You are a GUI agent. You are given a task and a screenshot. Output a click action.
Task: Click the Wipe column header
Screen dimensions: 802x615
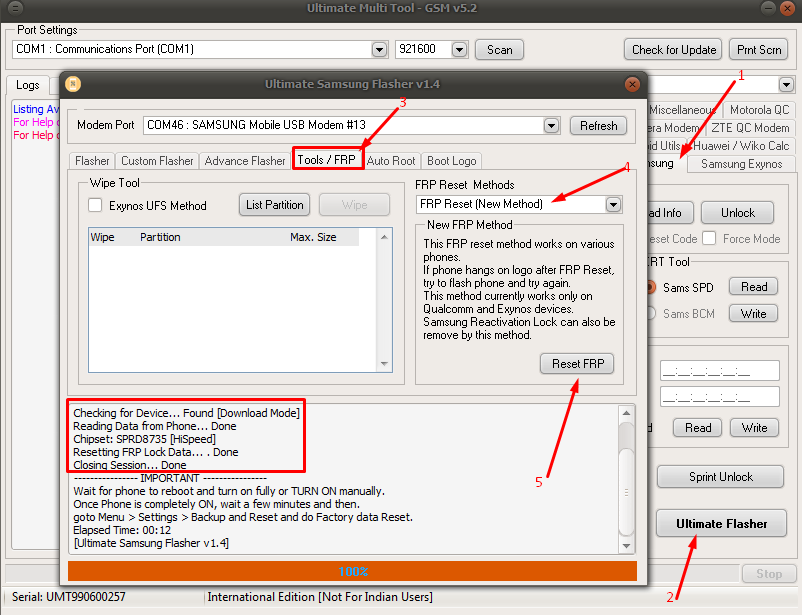pyautogui.click(x=102, y=237)
